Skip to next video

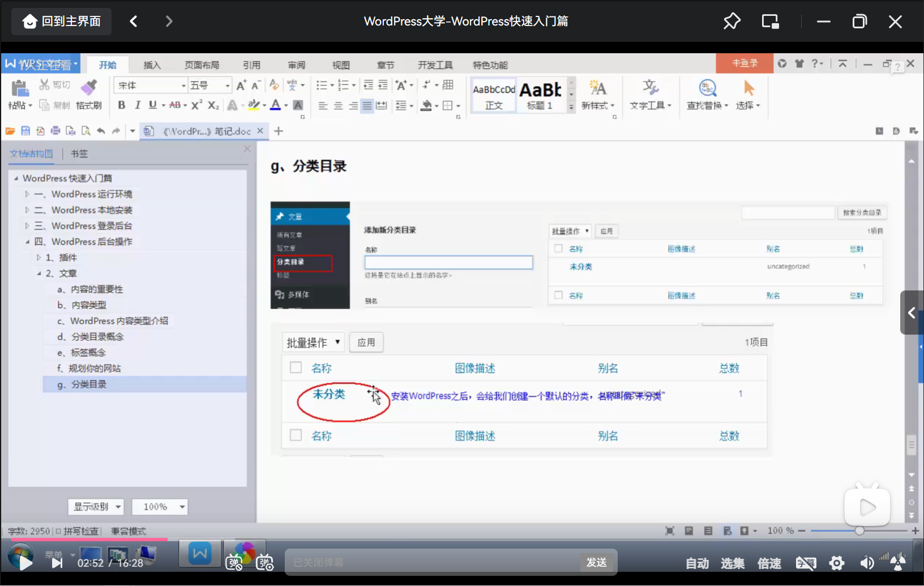point(57,563)
